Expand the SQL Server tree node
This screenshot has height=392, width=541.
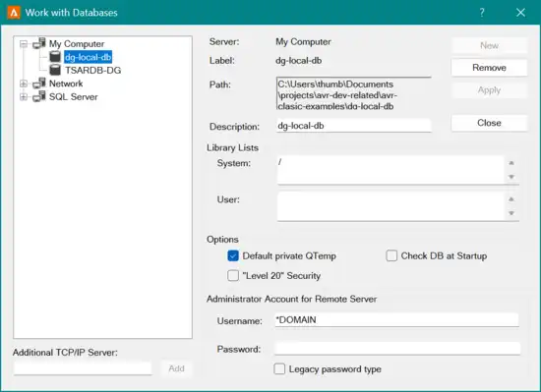[x=24, y=97]
